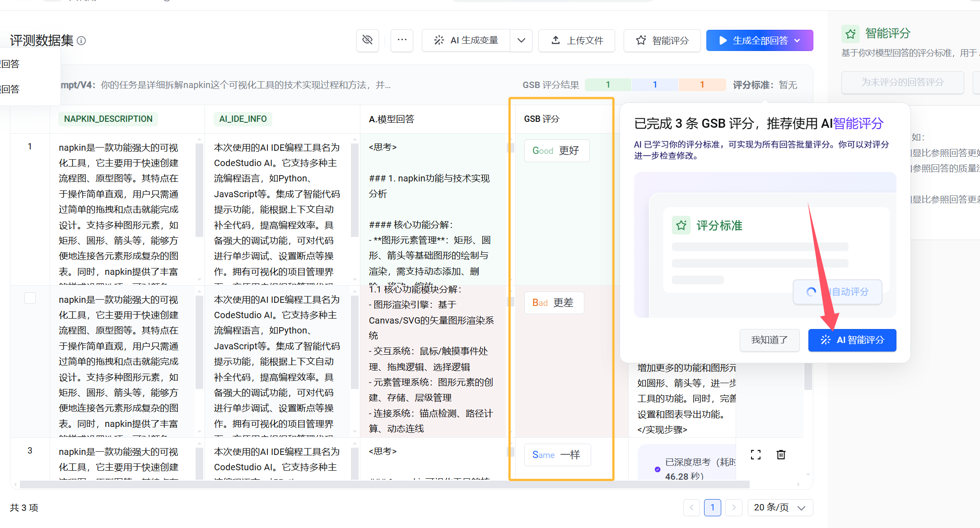Open the three-dots more options menu
The image size is (980, 528).
(x=402, y=40)
